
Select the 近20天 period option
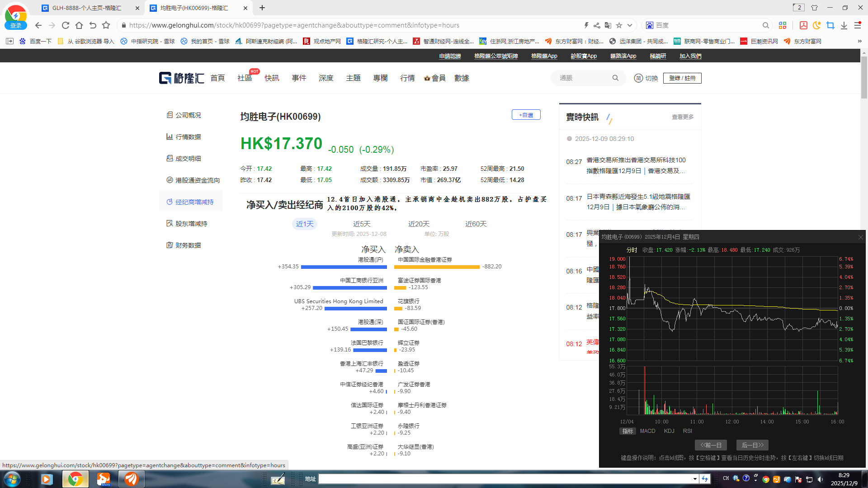click(419, 224)
